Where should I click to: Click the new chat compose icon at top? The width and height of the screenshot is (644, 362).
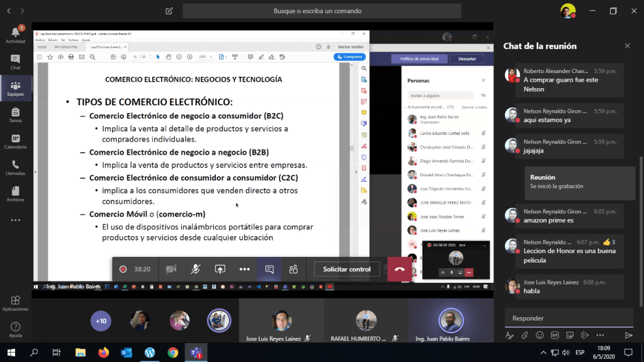[169, 11]
